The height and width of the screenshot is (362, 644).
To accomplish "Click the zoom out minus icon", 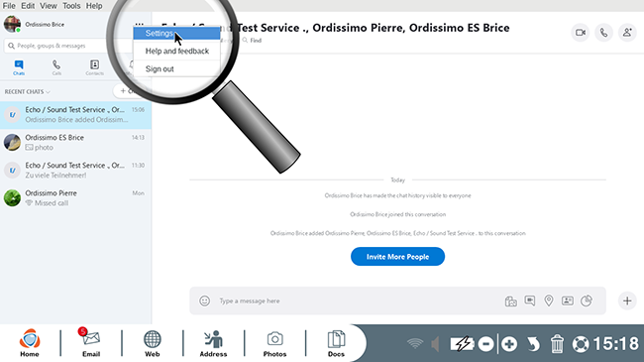I will click(x=485, y=344).
